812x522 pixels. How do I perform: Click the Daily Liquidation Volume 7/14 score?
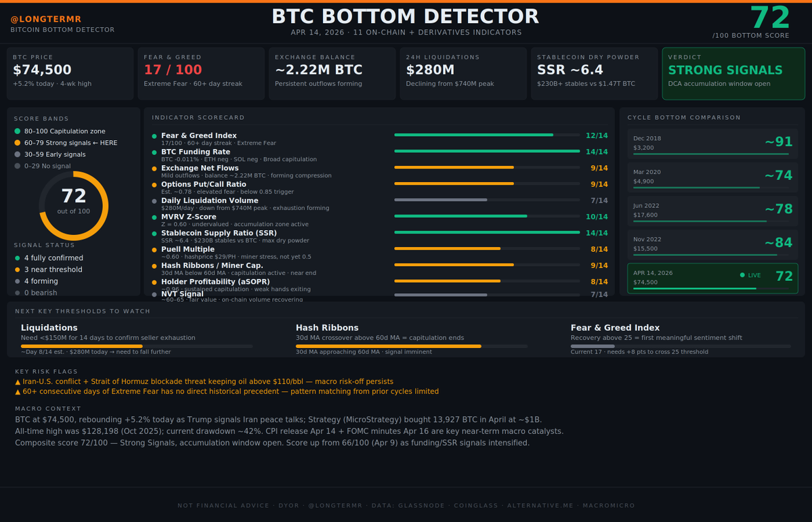(599, 200)
